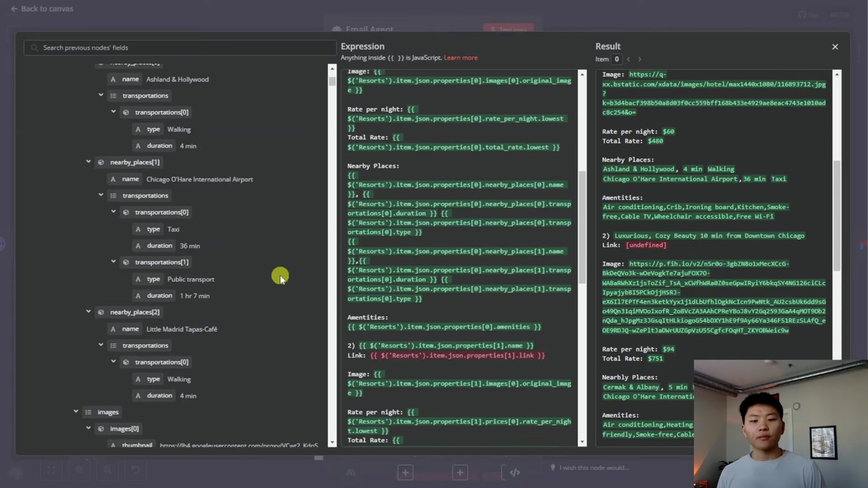The height and width of the screenshot is (488, 868).
Task: Click the red [undefined] link value in Result
Action: tap(646, 245)
